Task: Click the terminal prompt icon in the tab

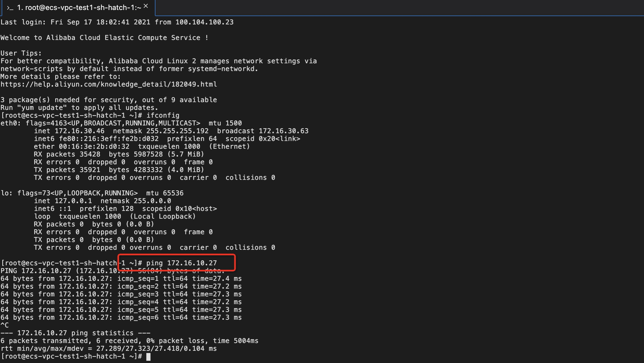Action: point(10,8)
